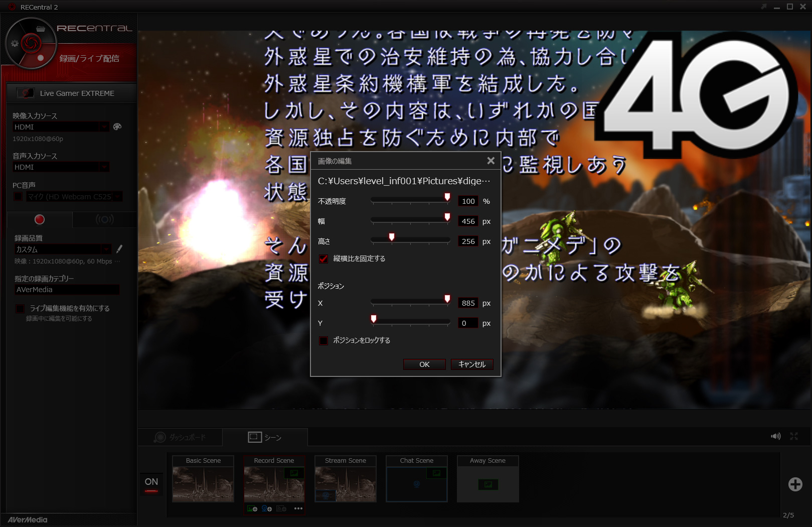This screenshot has height=527, width=812.
Task: Toggle the scene ON switch
Action: pyautogui.click(x=151, y=484)
